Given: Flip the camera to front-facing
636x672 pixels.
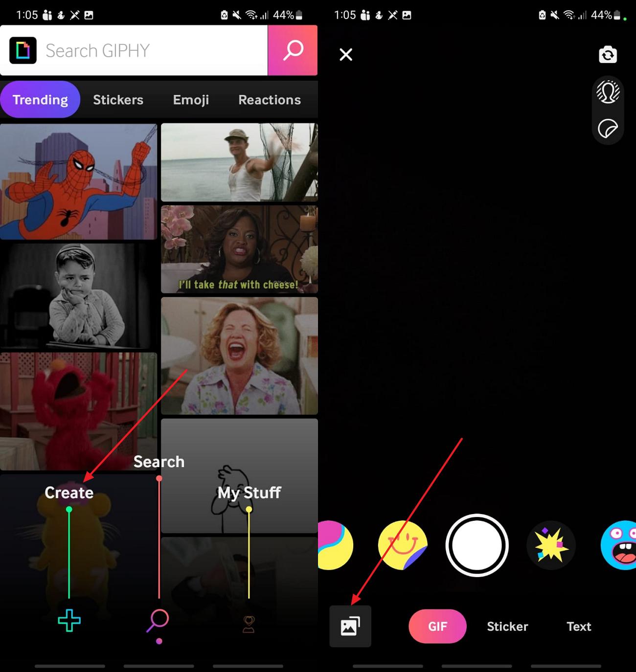Looking at the screenshot, I should tap(608, 54).
